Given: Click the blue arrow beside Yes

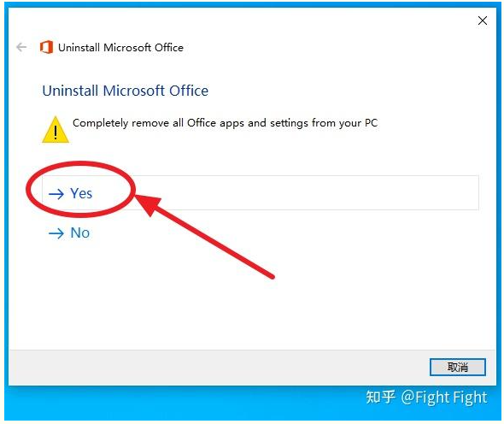Looking at the screenshot, I should (x=56, y=194).
